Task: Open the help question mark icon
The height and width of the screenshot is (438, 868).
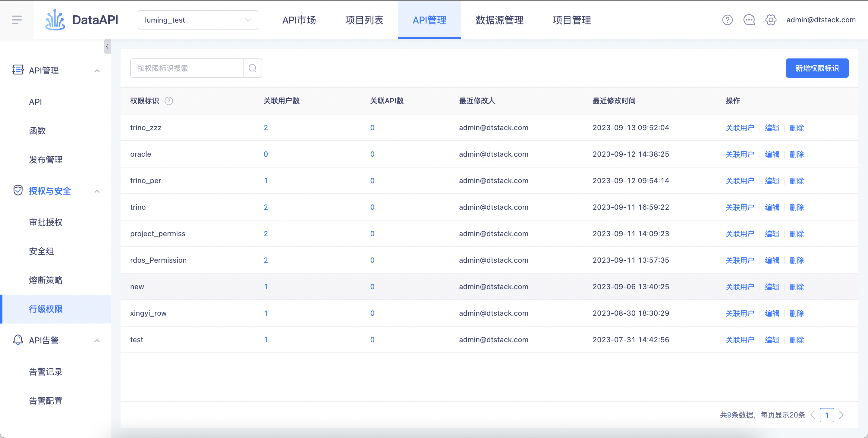Action: 727,20
